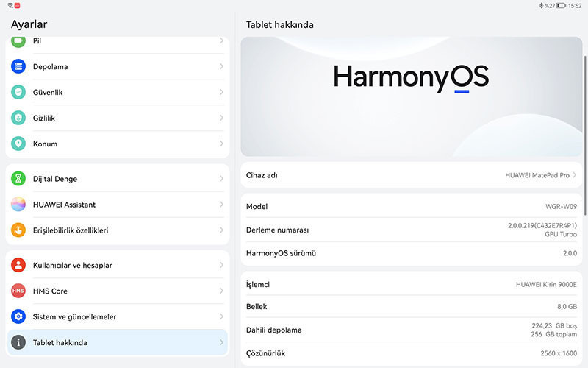Screen dimensions: 588x368
Task: Tap the battery indicator in status bar
Action: [x=561, y=5]
